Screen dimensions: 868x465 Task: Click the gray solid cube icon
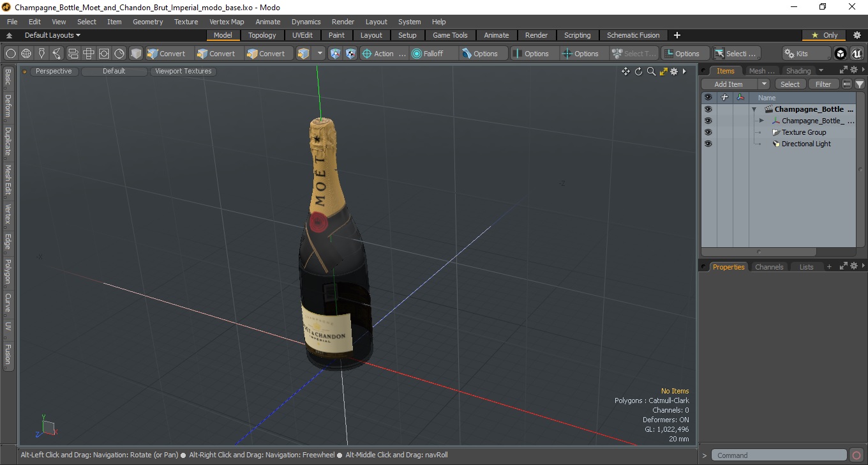point(136,54)
